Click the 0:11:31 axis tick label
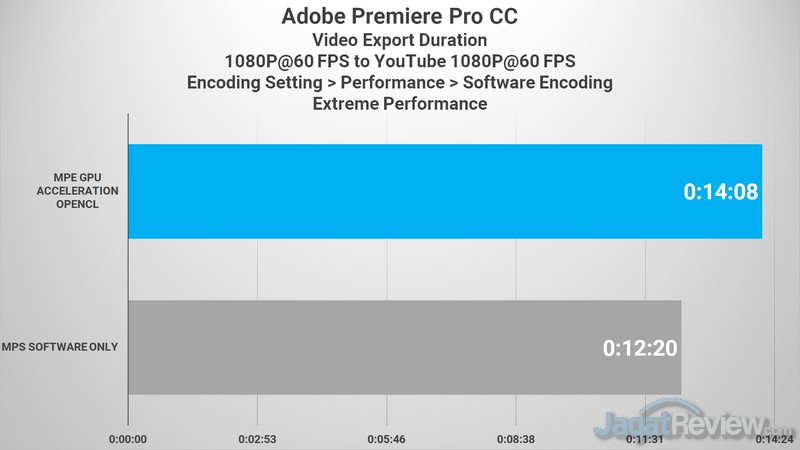This screenshot has height=450, width=800. [645, 439]
